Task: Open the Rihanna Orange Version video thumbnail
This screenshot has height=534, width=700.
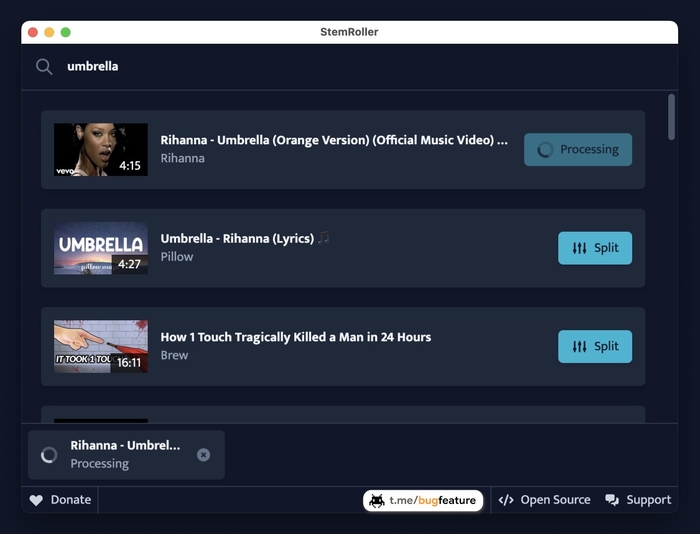Action: [101, 150]
